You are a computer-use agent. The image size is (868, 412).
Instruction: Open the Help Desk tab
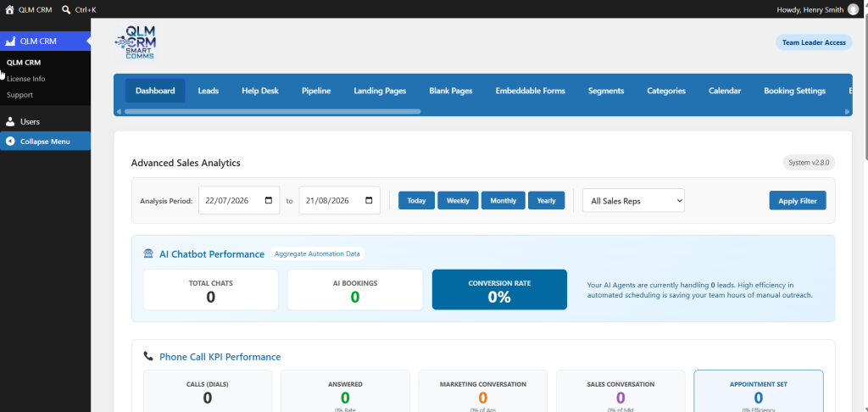click(260, 91)
